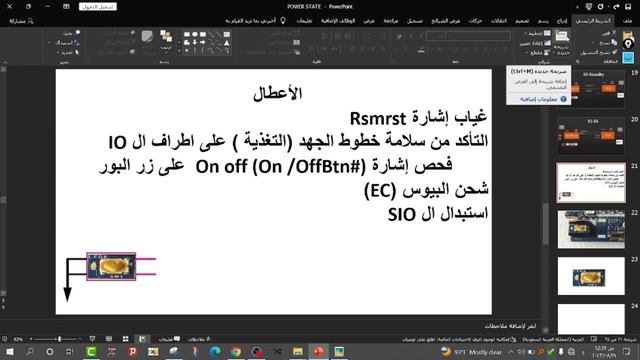Click zoom in plus button

[x=30, y=339]
